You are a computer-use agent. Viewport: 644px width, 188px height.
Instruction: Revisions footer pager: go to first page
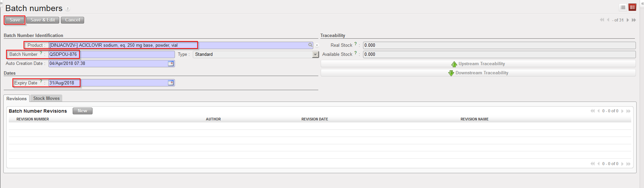coord(593,164)
